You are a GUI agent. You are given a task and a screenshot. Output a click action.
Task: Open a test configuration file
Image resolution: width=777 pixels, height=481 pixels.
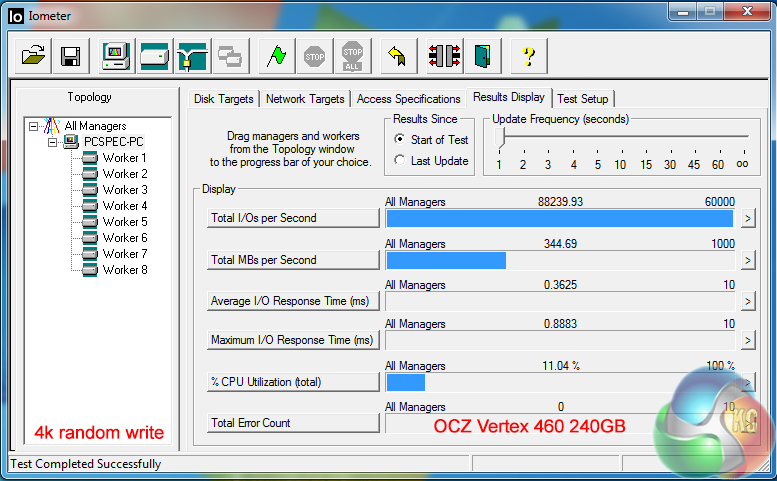click(33, 56)
